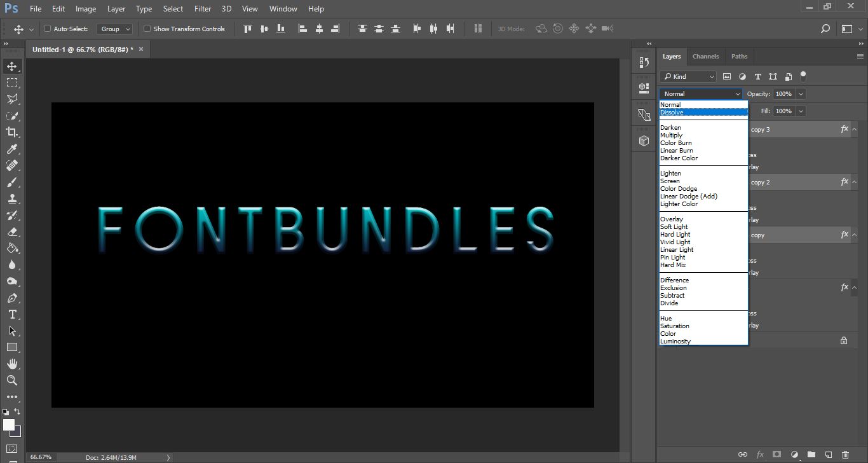This screenshot has width=868, height=463.
Task: Select the Quick Selection tool
Action: [12, 116]
